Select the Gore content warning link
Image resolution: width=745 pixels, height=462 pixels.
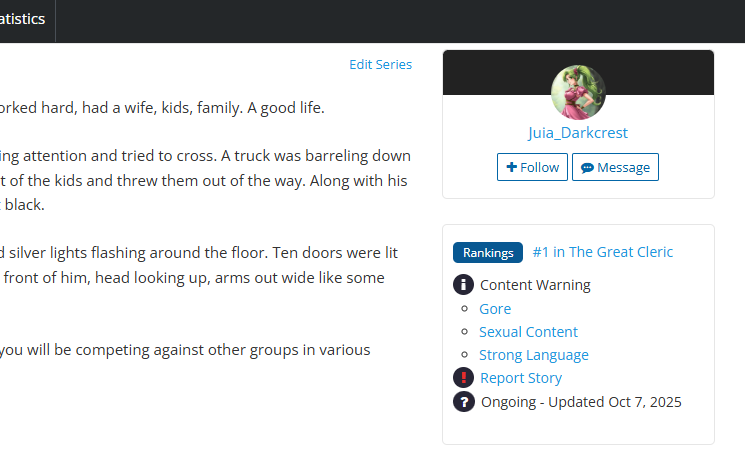pos(495,309)
